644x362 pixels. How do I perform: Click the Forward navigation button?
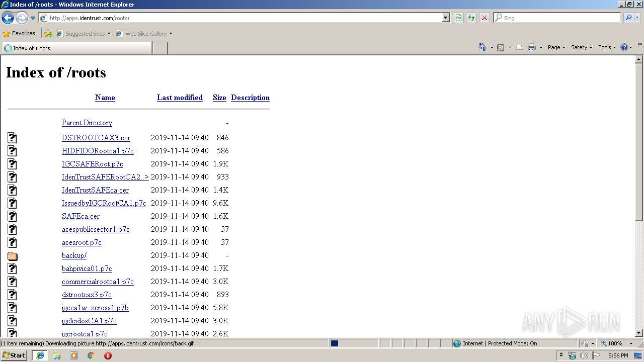(22, 18)
